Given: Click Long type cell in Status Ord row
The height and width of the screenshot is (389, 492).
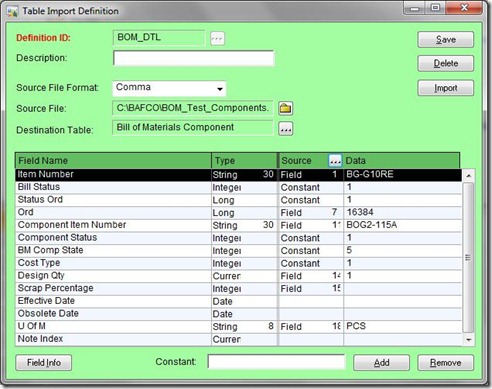Looking at the screenshot, I should pyautogui.click(x=244, y=200).
